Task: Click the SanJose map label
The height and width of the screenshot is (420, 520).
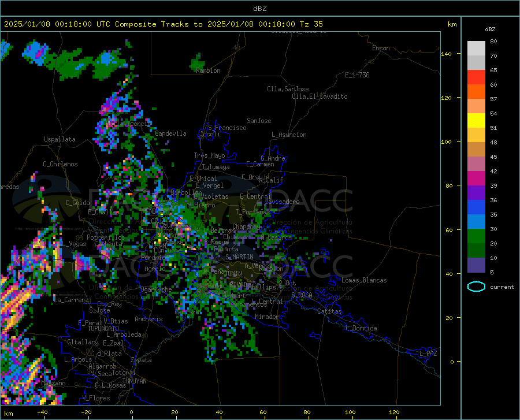Action: tap(259, 121)
